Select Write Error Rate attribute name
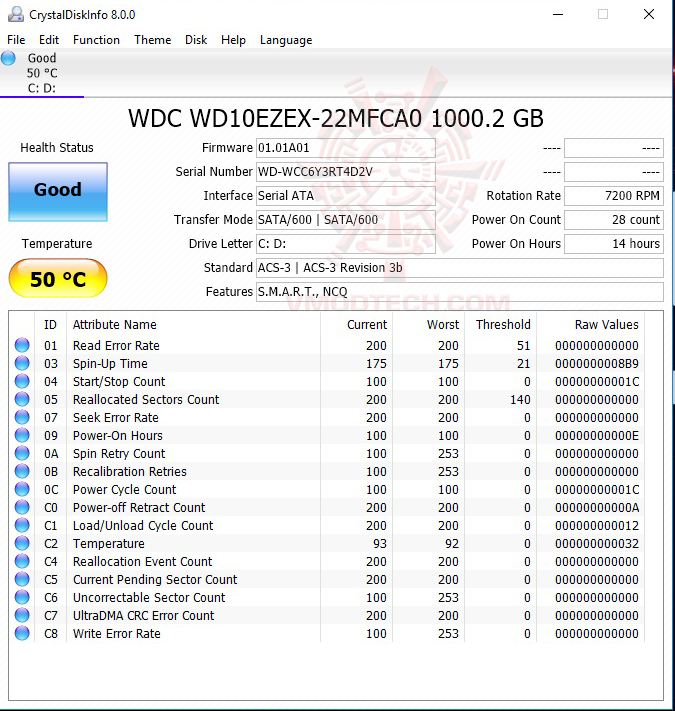This screenshot has width=675, height=711. 117,633
